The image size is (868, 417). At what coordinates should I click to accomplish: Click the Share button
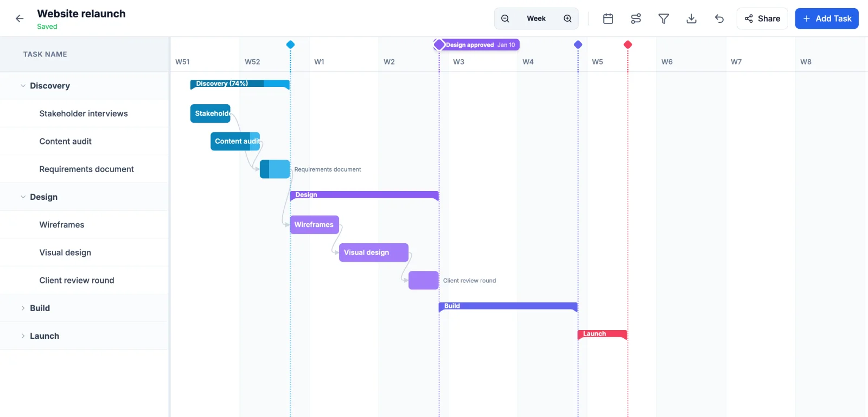tap(762, 18)
